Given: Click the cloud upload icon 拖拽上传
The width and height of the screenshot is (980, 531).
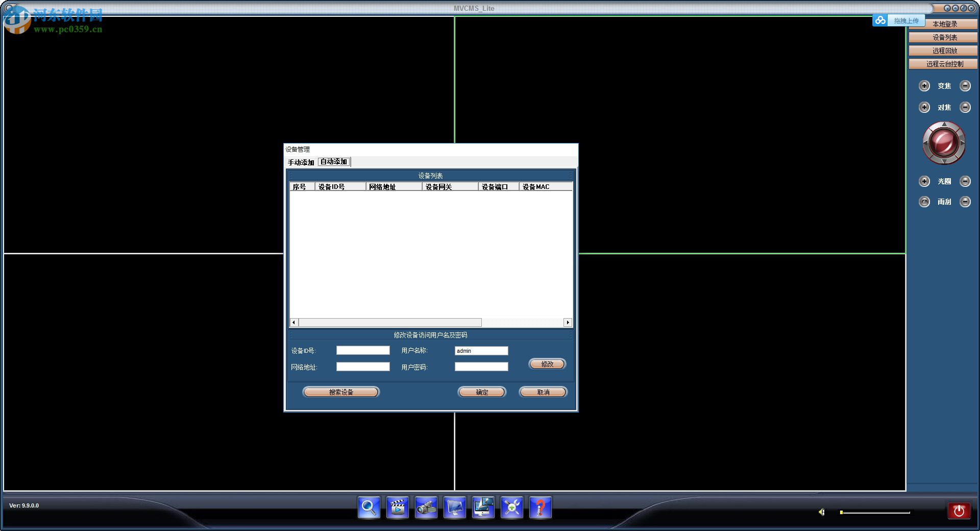Looking at the screenshot, I should point(880,20).
